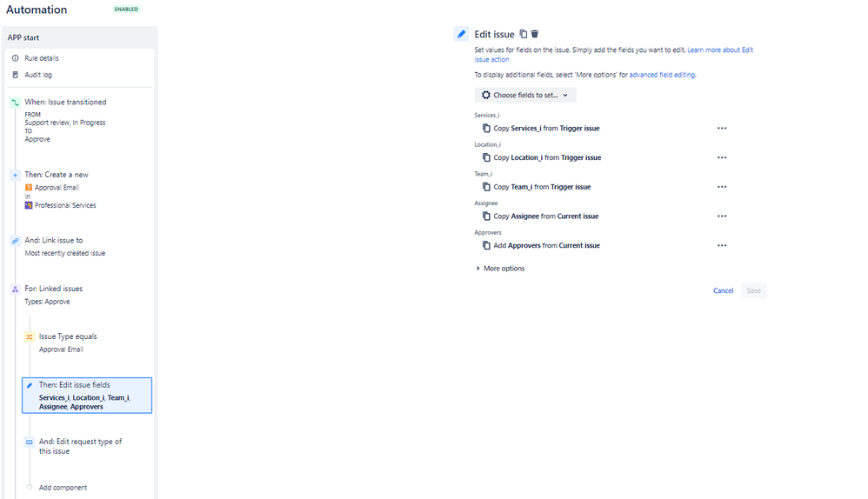The width and height of the screenshot is (868, 499).
Task: Click Copy Assignee from Current issue text
Action: coord(546,216)
